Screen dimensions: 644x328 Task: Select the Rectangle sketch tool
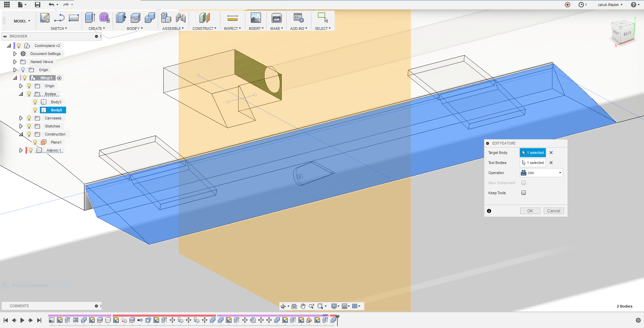(74, 18)
